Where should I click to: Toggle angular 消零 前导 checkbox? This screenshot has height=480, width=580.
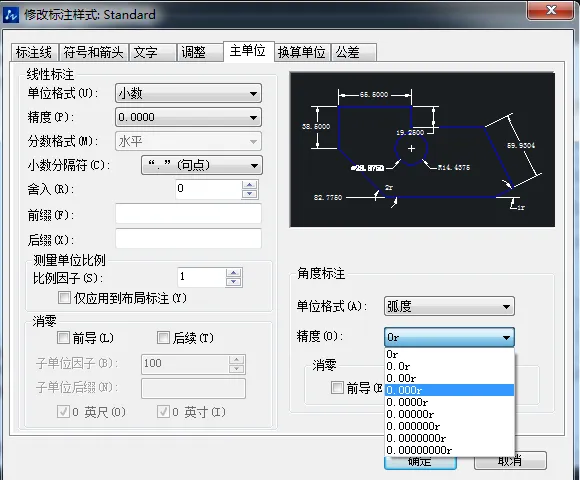(x=337, y=388)
